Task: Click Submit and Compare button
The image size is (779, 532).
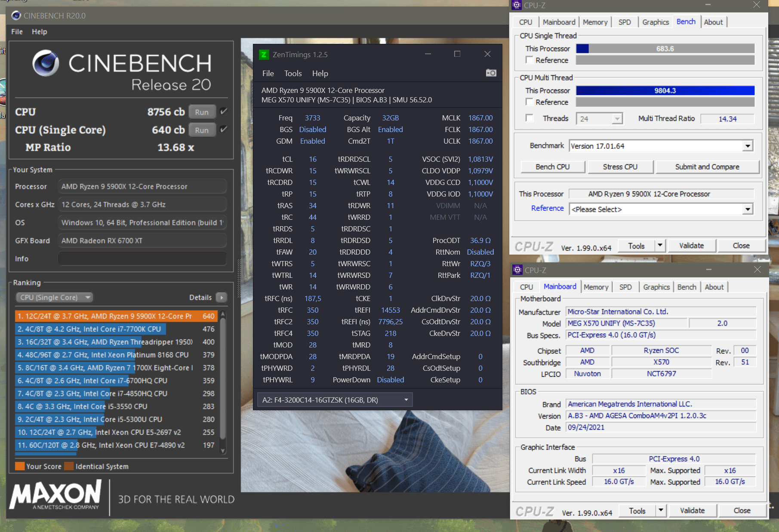Action: (707, 166)
